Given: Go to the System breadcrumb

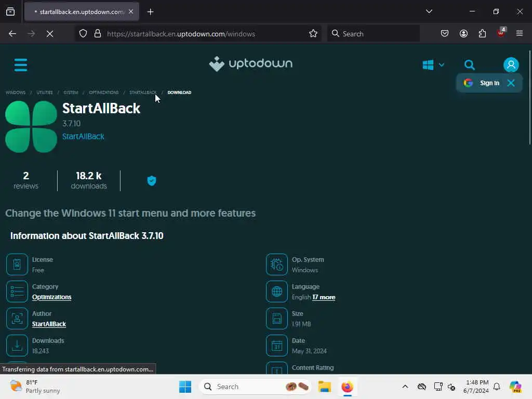Looking at the screenshot, I should (71, 92).
